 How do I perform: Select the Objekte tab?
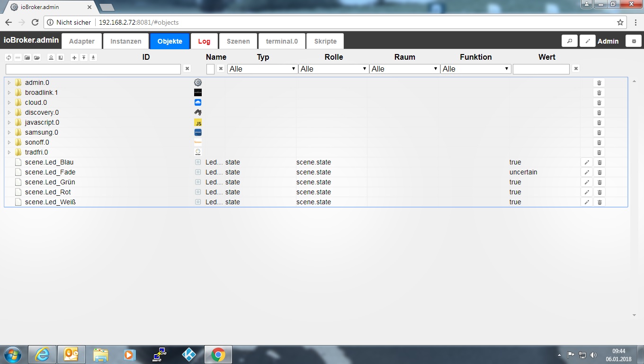pos(170,41)
